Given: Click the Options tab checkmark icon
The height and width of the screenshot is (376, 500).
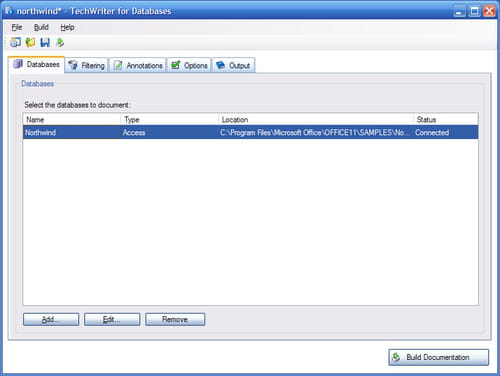Looking at the screenshot, I should (175, 65).
